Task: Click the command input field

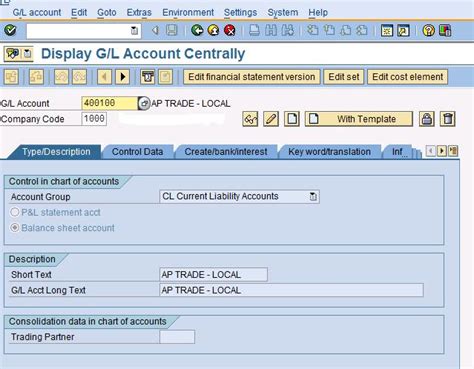Action: click(x=79, y=31)
